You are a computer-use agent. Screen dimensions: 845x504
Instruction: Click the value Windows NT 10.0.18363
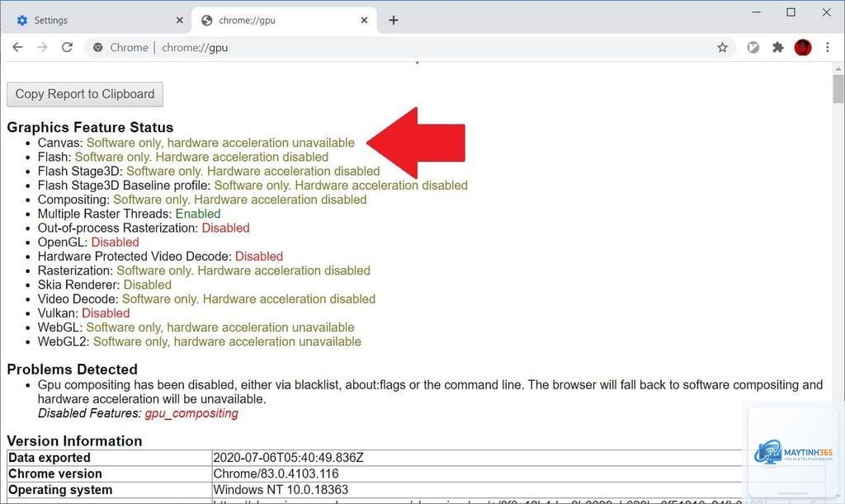tap(281, 490)
